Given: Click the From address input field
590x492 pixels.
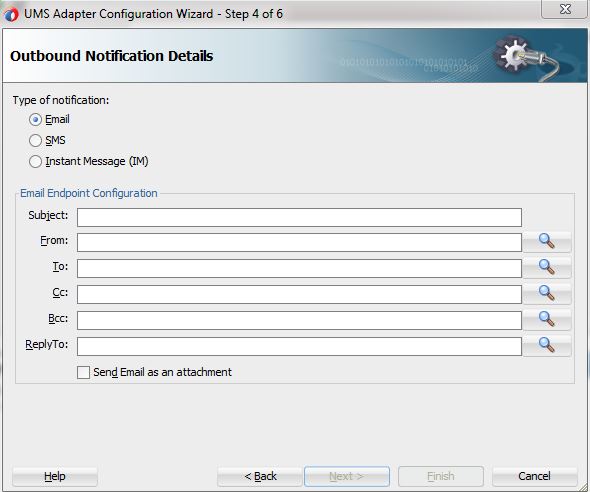Looking at the screenshot, I should coord(299,243).
